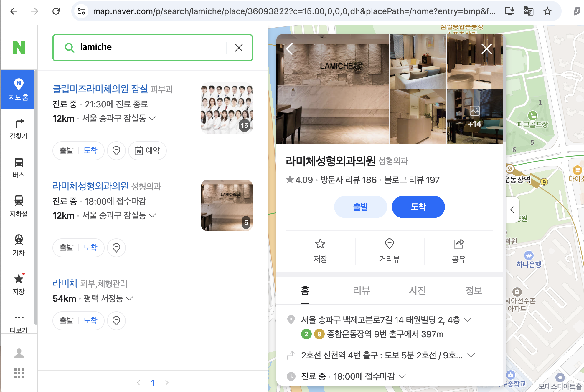Save list 라미체성형외과의원 with pin icon
This screenshot has width=584, height=392.
(x=116, y=248)
